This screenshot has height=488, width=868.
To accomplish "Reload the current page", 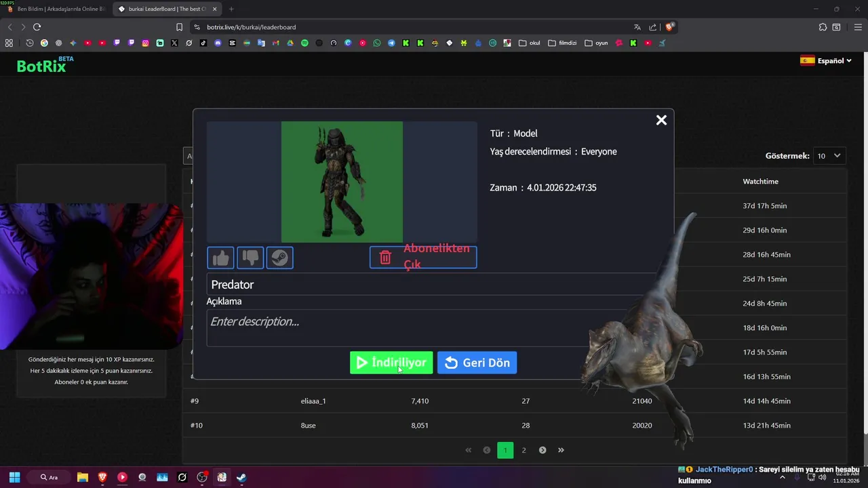I will 37,27.
